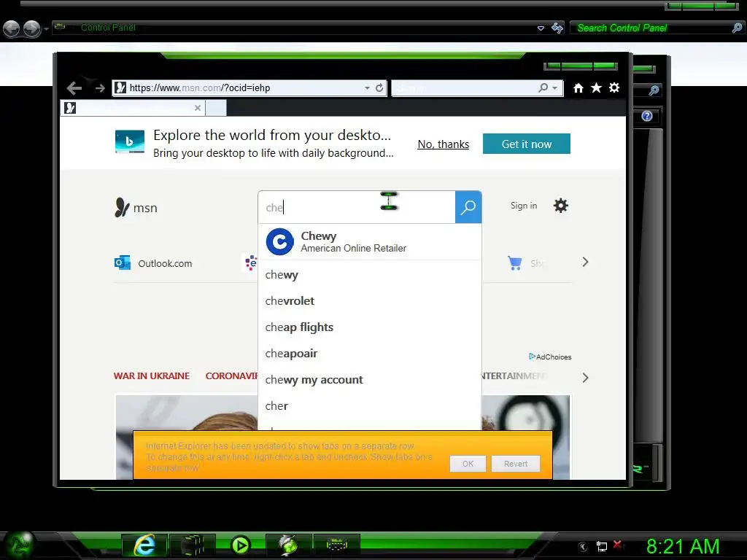Screen dimensions: 747x560
Task: Open a new tab in Internet Explorer
Action: tap(216, 108)
